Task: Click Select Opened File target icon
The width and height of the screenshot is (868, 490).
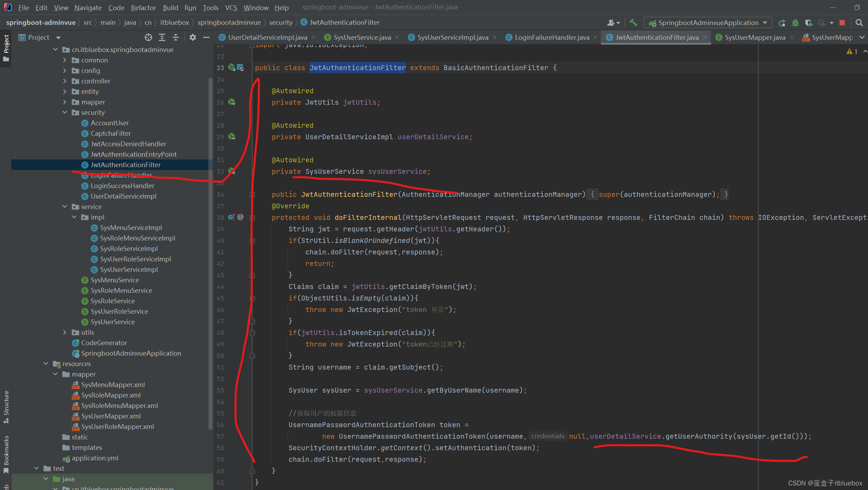Action: click(148, 37)
